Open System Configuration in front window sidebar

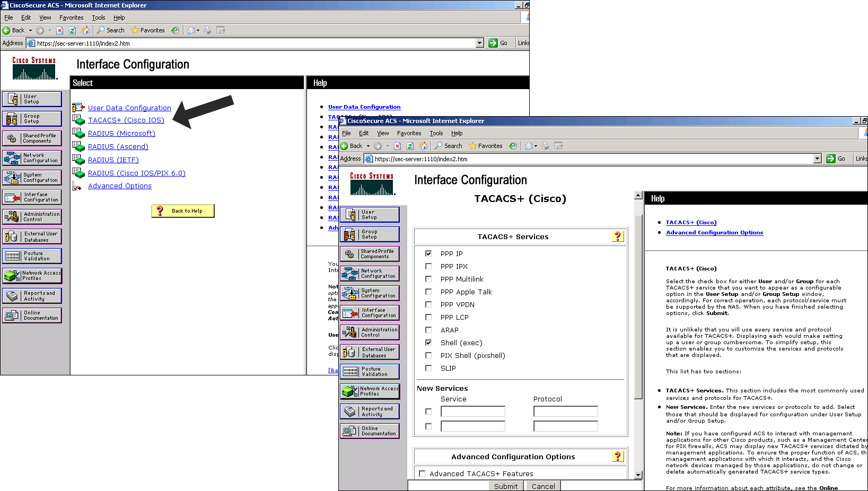[x=370, y=293]
